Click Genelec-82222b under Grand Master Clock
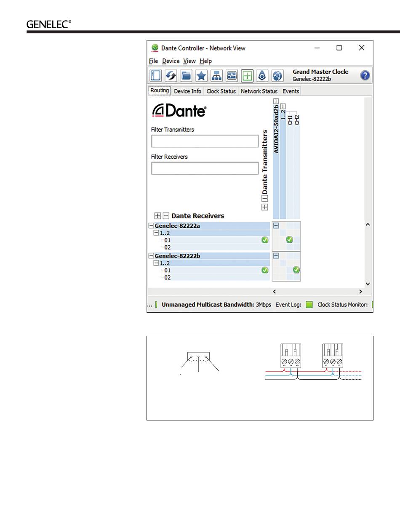The height and width of the screenshot is (532, 400). [x=311, y=79]
